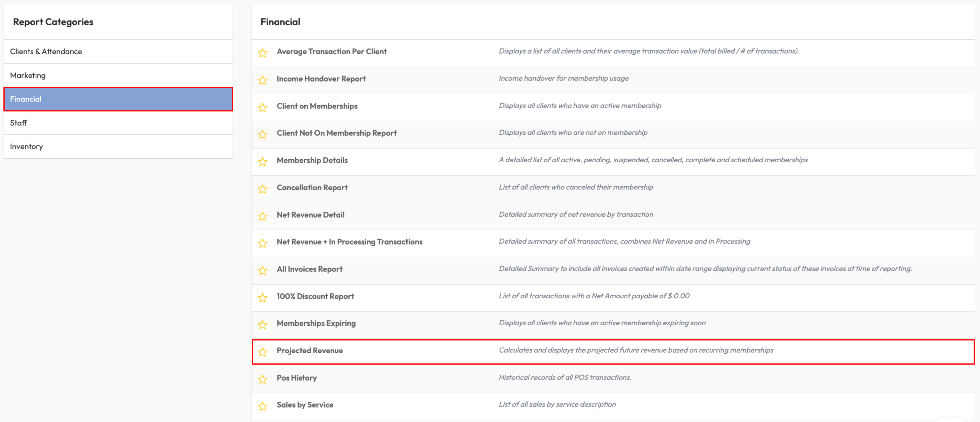Star the Average Transaction Per Client report
The height and width of the screenshot is (422, 980).
tap(263, 53)
